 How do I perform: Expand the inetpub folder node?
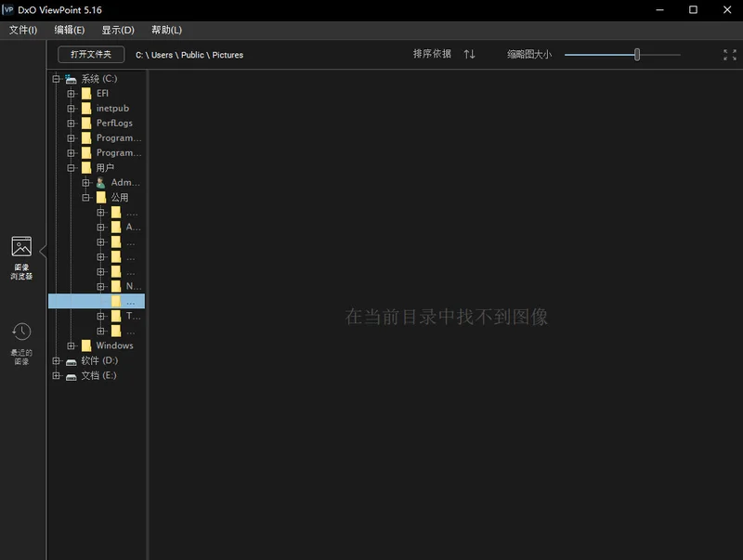(x=71, y=109)
